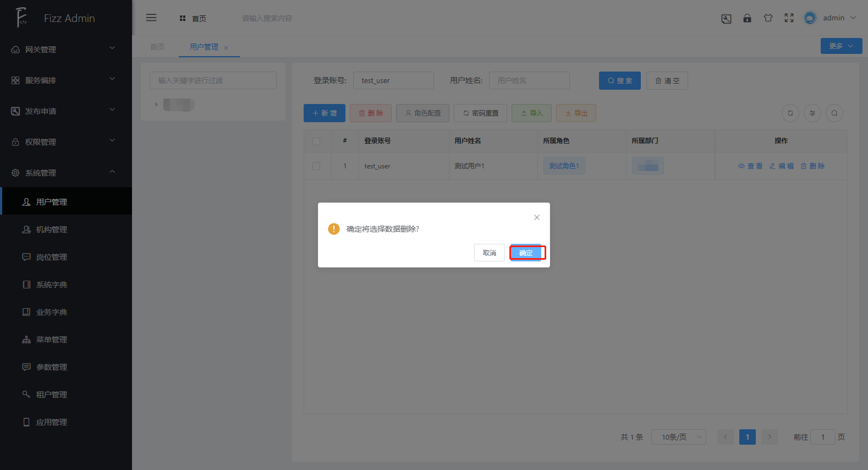The width and height of the screenshot is (868, 470).
Task: Open column display settings icon
Action: tap(812, 113)
